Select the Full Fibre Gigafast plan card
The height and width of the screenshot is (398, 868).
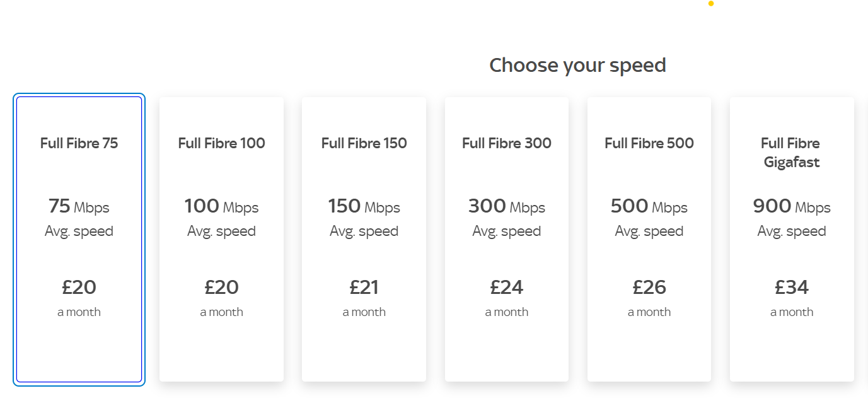[x=792, y=239]
